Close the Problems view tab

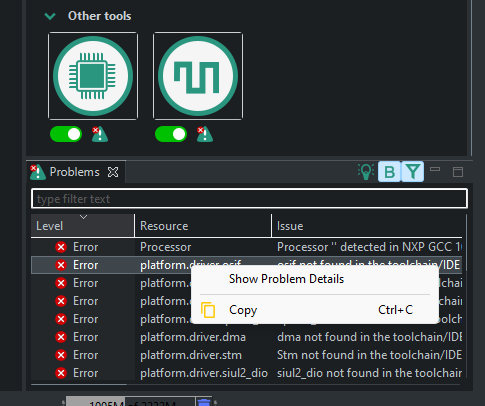(113, 172)
